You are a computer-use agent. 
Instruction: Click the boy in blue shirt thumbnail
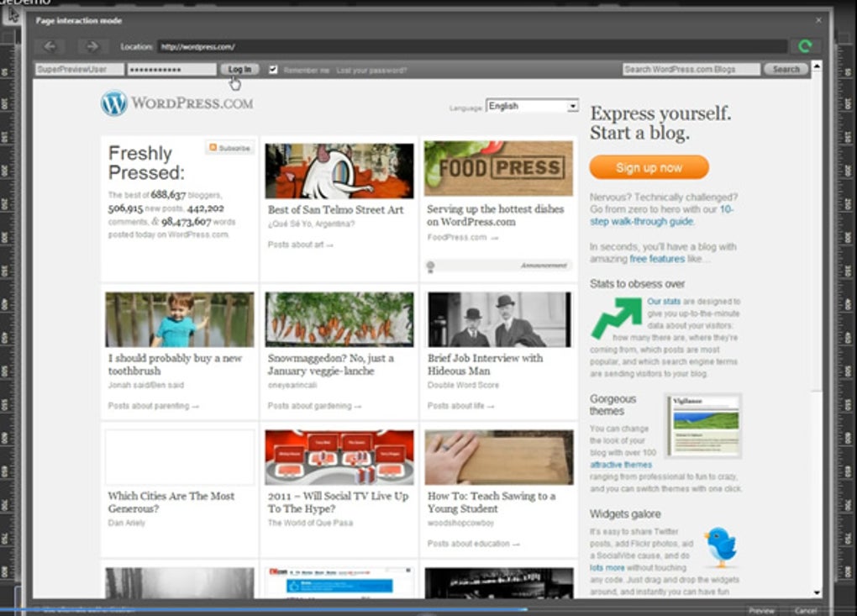point(180,319)
